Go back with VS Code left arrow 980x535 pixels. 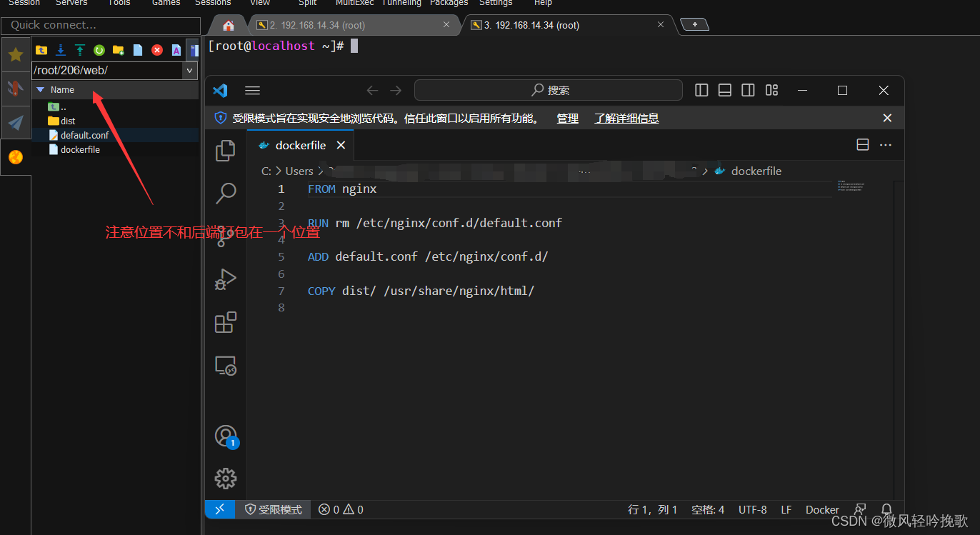[372, 91]
